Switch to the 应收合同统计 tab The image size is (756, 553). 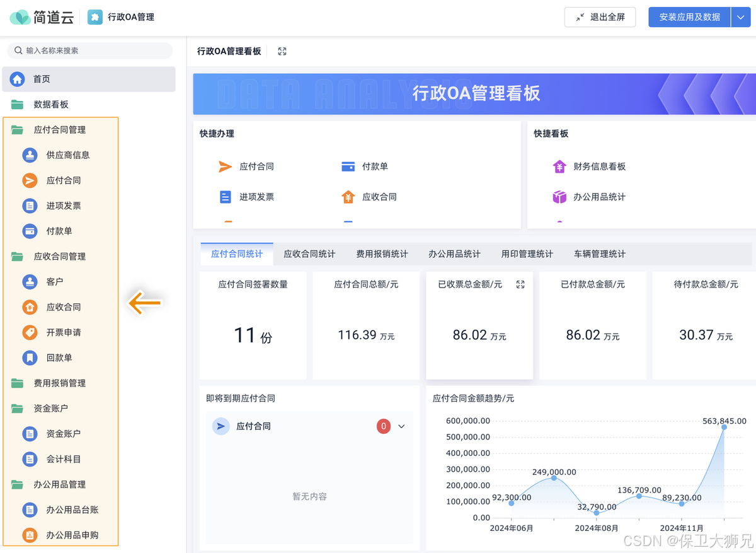(x=309, y=254)
